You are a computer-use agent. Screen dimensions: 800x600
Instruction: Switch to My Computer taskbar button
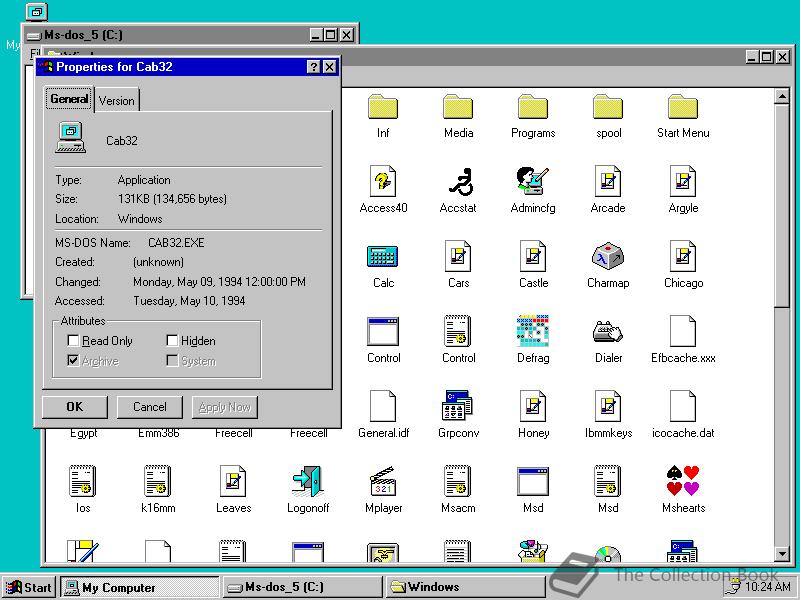pyautogui.click(x=140, y=587)
